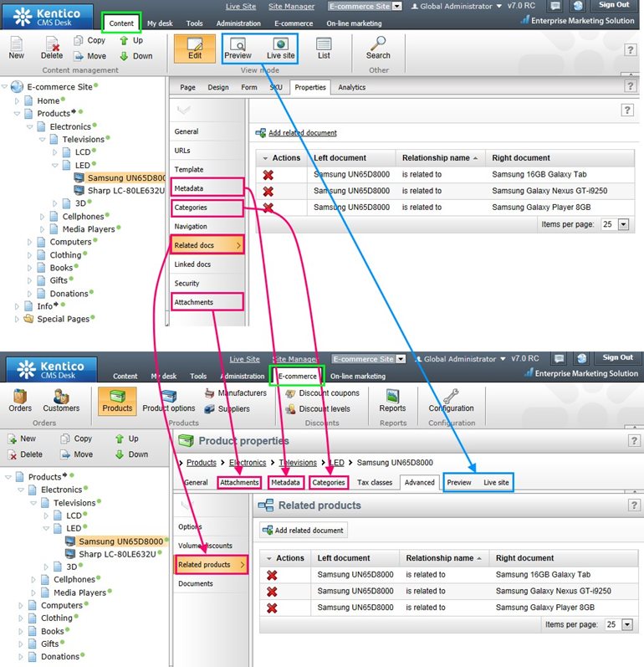Open List view mode
Screen dimensions: 644x667
[324, 49]
